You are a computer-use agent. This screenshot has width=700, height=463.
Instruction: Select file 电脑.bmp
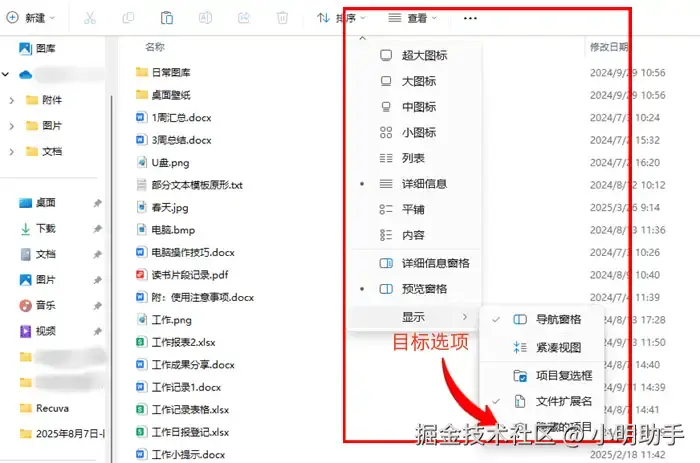pyautogui.click(x=165, y=230)
